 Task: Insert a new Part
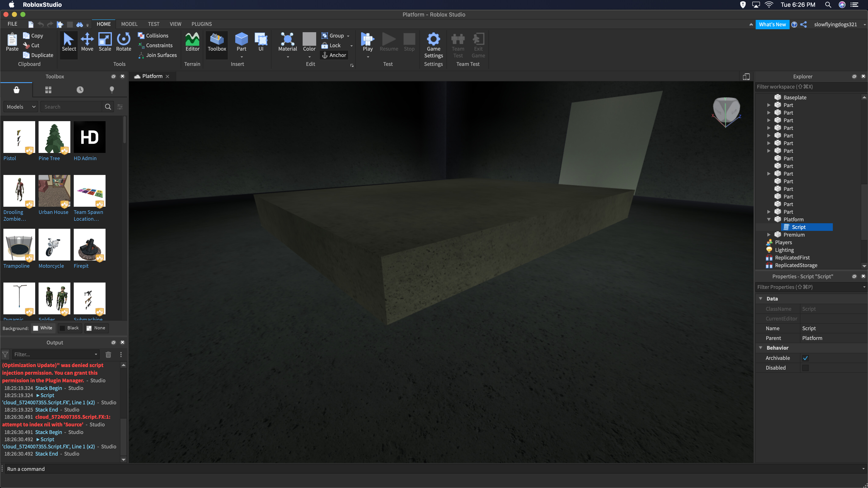[241, 42]
